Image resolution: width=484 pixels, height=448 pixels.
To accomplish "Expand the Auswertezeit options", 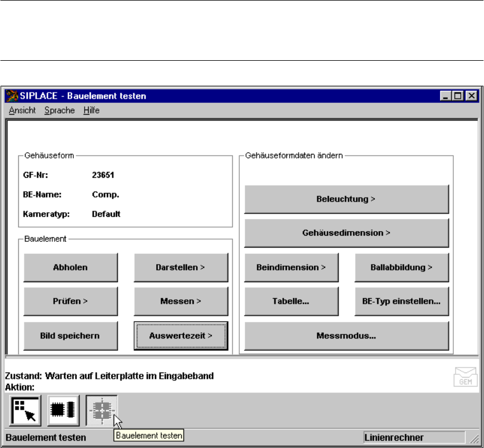I will (180, 336).
